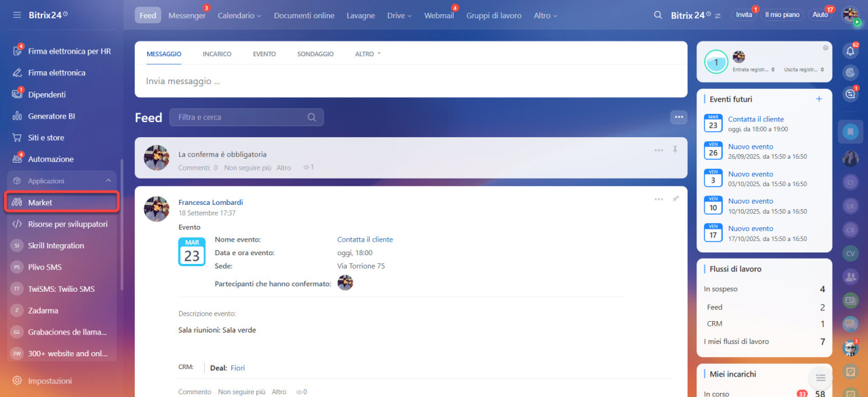Click 'Non seguire più' under the first post
868x397 pixels.
pos(248,168)
